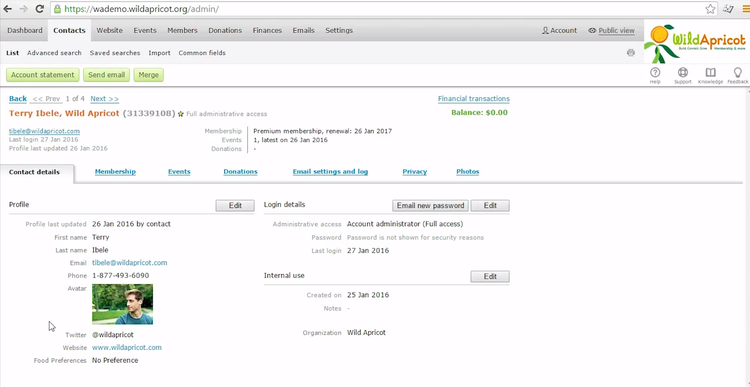The width and height of the screenshot is (750, 387).
Task: Click the Balance: $0.00 text
Action: tap(479, 113)
